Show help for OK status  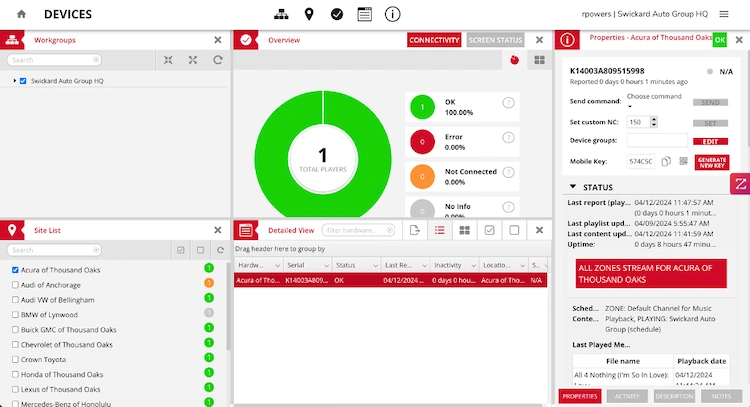click(x=508, y=103)
